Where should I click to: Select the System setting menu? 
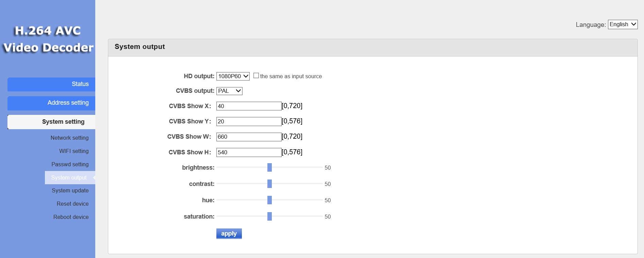[51, 122]
